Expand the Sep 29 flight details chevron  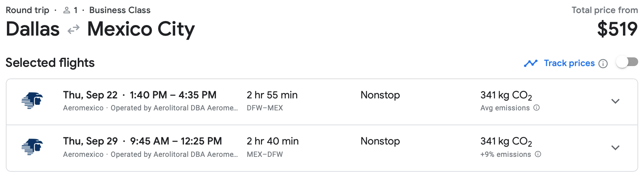click(x=615, y=148)
